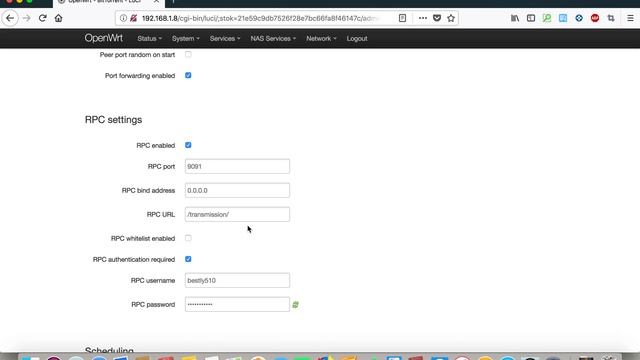Viewport: 640px width, 360px height.
Task: Expand the System menu
Action: coord(186,38)
